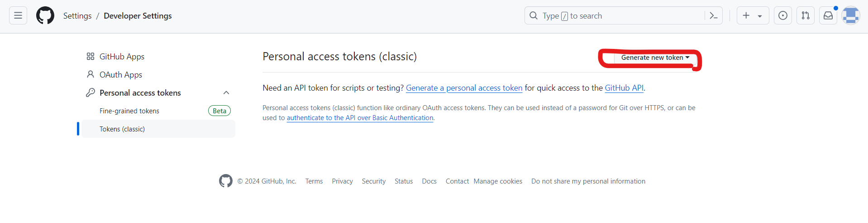Open the user avatar menu
The image size is (868, 223).
click(x=851, y=15)
